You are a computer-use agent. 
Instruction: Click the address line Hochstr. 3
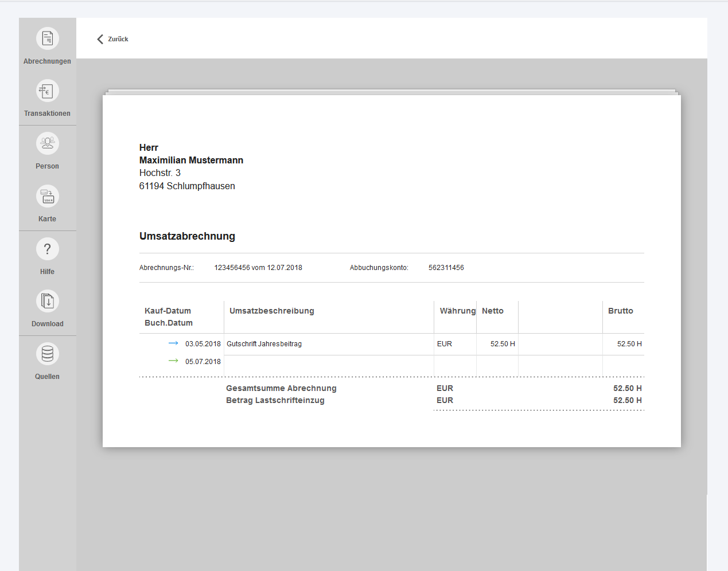(x=160, y=173)
